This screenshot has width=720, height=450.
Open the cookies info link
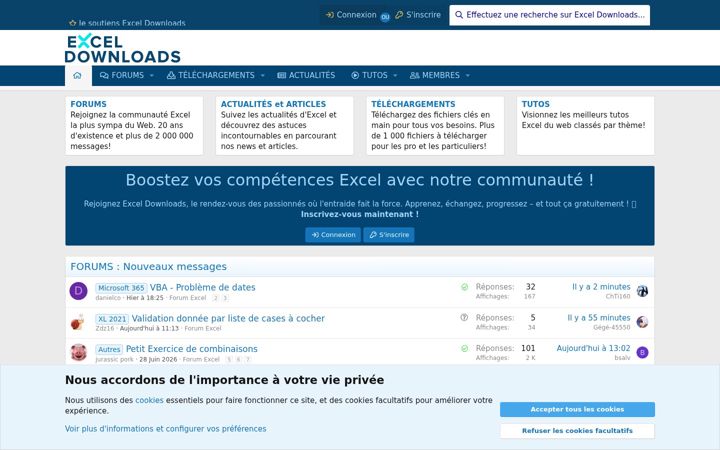pyautogui.click(x=149, y=400)
